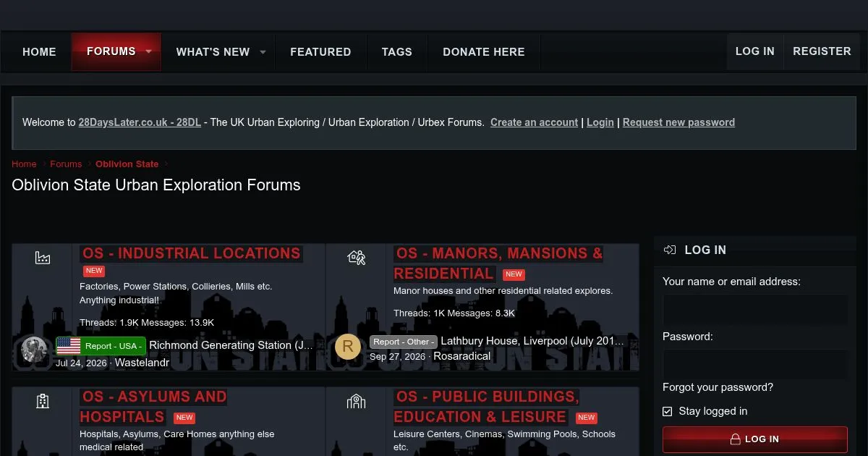Open the OS - Asylums and Hospitals forum
Image resolution: width=868 pixels, height=456 pixels.
click(x=153, y=407)
